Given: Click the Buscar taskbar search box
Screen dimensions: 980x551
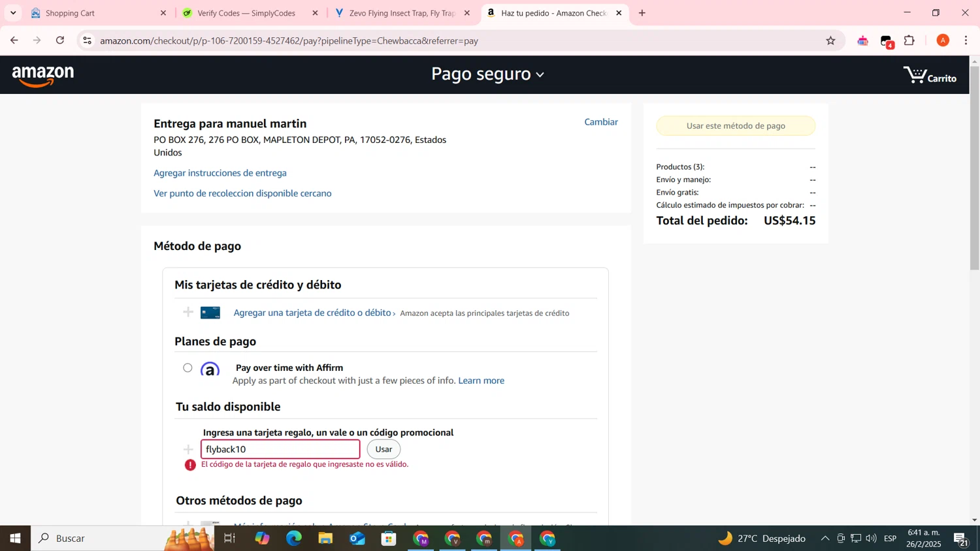Looking at the screenshot, I should coord(123,539).
